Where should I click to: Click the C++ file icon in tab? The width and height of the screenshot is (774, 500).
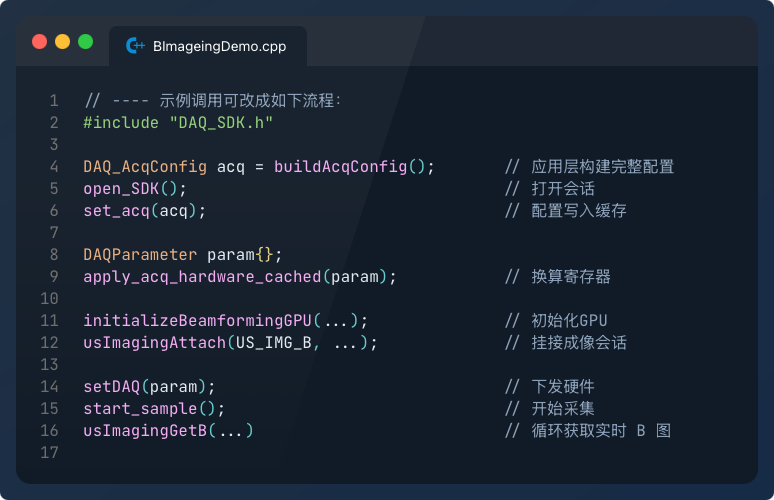point(135,46)
